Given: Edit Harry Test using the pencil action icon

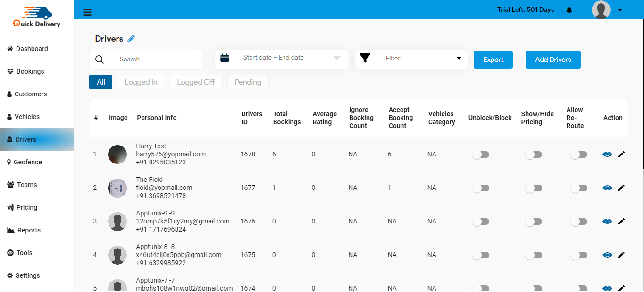Looking at the screenshot, I should point(621,154).
